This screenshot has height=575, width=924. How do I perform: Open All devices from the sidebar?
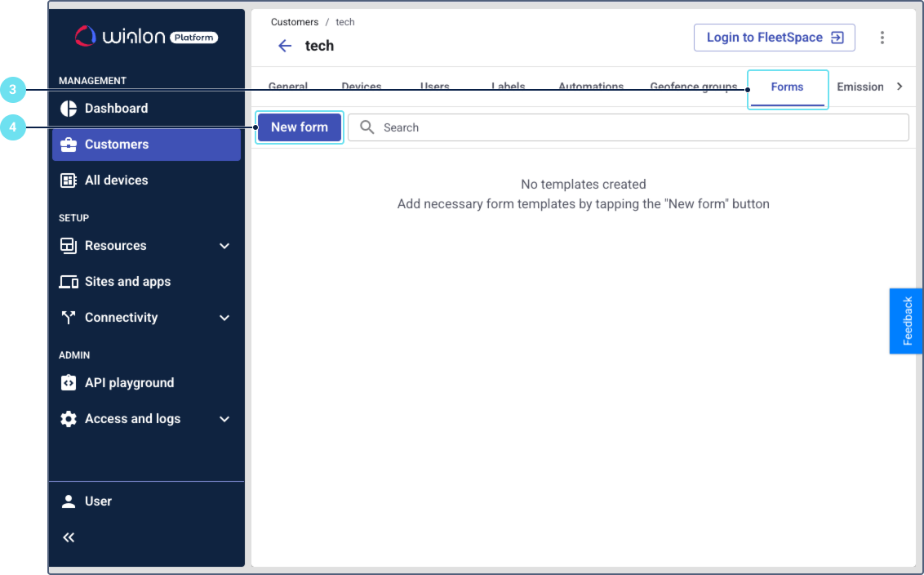(146, 181)
